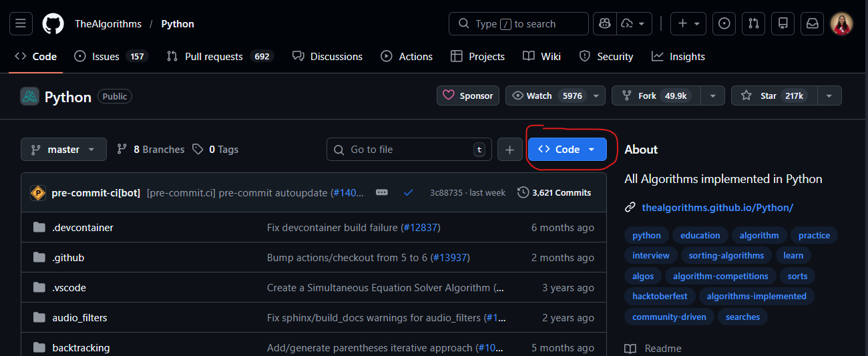This screenshot has width=868, height=356.
Task: Open user profile avatar menu
Action: tap(842, 24)
